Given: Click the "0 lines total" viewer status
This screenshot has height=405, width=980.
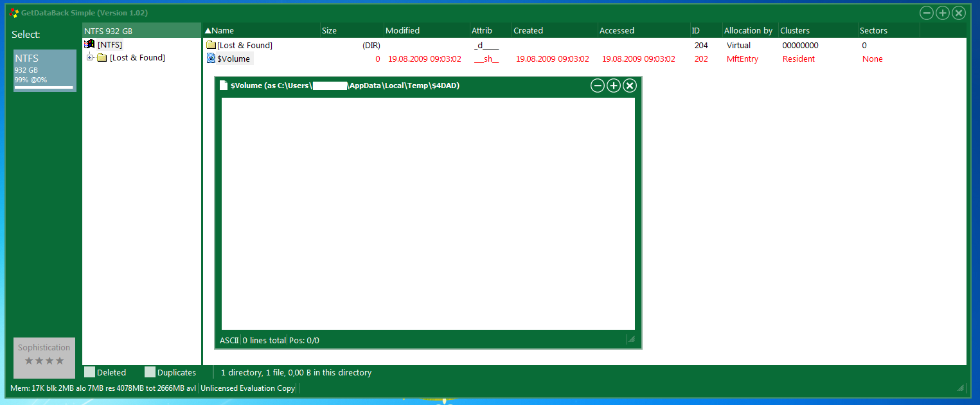Looking at the screenshot, I should (264, 340).
